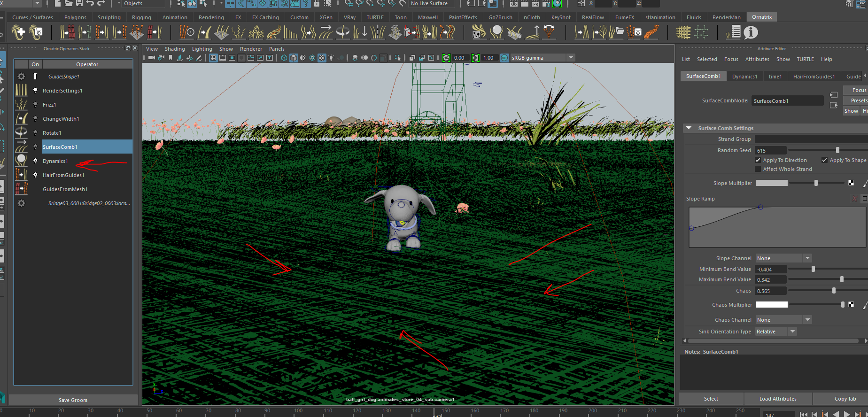Viewport: 868px width, 417px height.
Task: Click the Dynamics ball shelf icon
Action: (496, 32)
